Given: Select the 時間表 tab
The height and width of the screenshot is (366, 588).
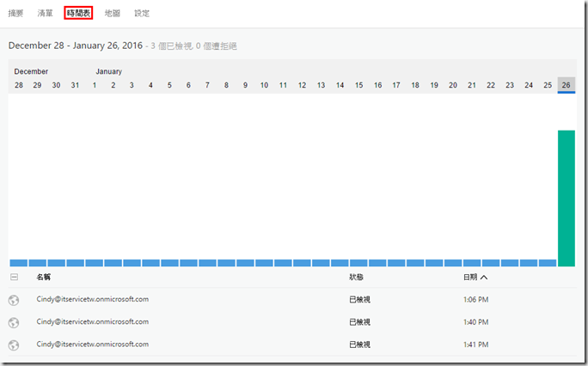Looking at the screenshot, I should [x=78, y=14].
